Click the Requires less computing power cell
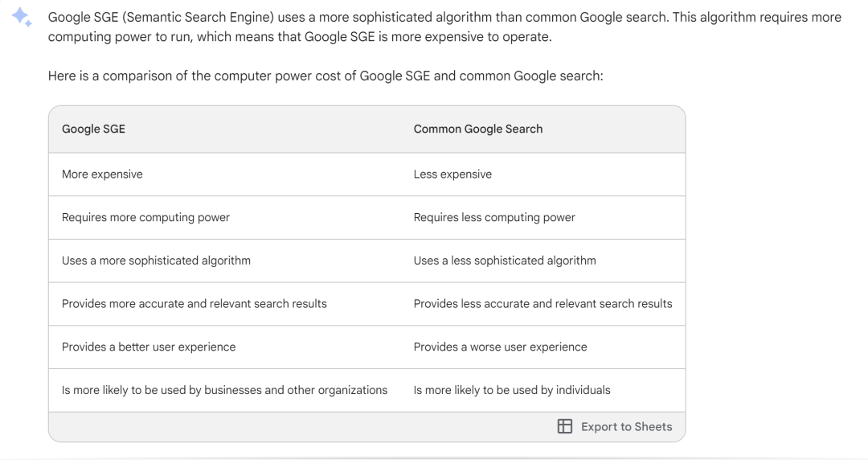This screenshot has width=868, height=460. [x=494, y=217]
